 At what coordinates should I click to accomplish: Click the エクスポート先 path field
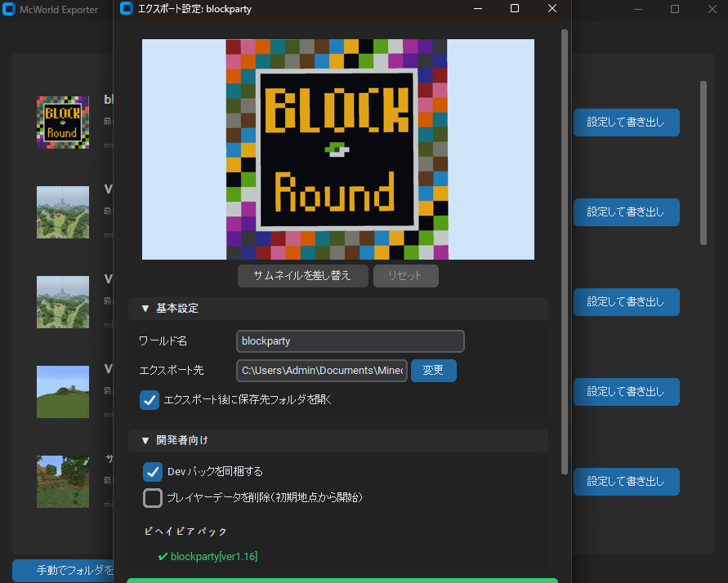[322, 371]
